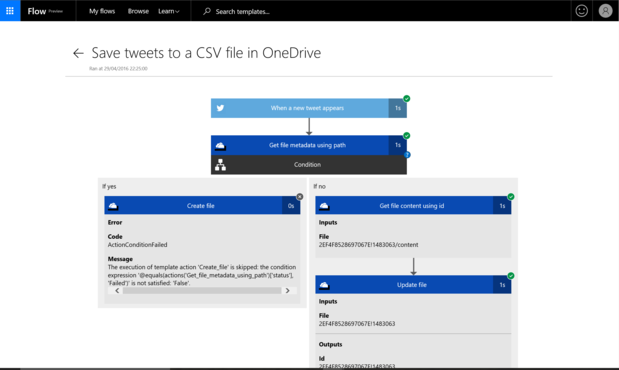The height and width of the screenshot is (370, 619).
Task: Expand the Learn dropdown menu
Action: click(169, 11)
